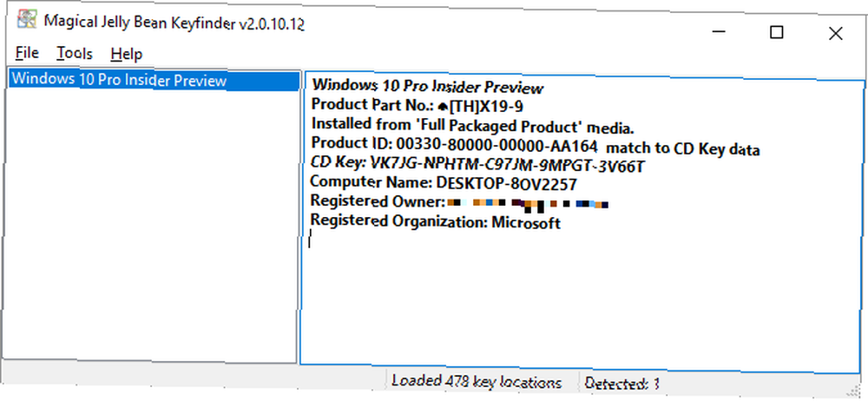This screenshot has height=401, width=868.
Task: Click the Loaded 478 key locations status
Action: click(x=477, y=382)
